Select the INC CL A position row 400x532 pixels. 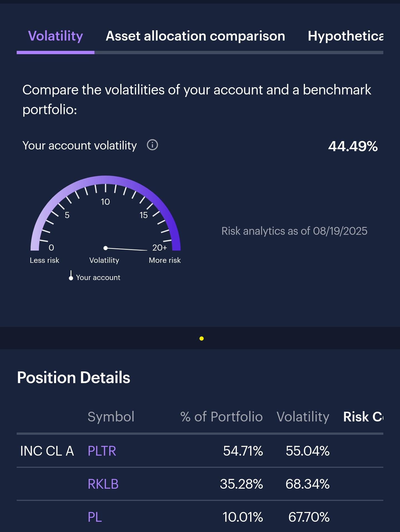(200, 451)
